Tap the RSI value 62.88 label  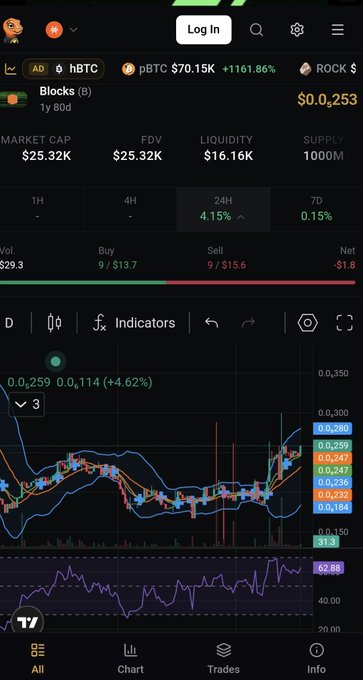(328, 568)
